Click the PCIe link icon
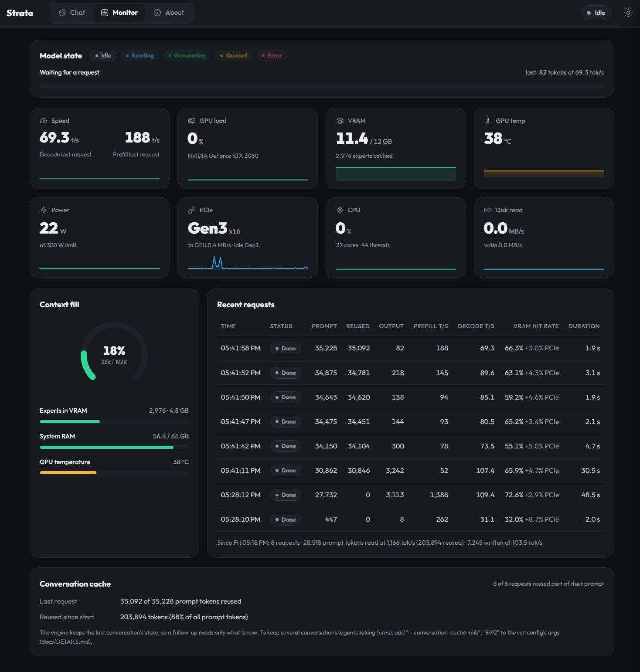 point(191,210)
